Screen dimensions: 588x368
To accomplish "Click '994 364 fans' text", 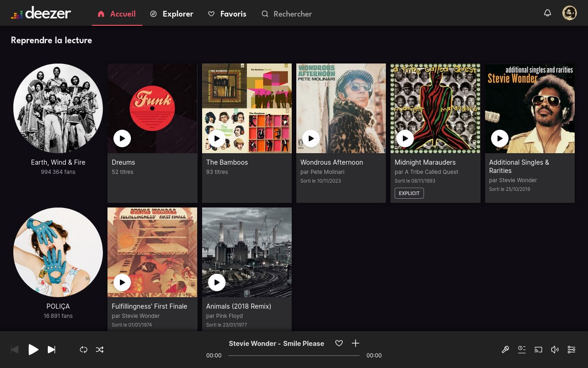I will (x=58, y=172).
